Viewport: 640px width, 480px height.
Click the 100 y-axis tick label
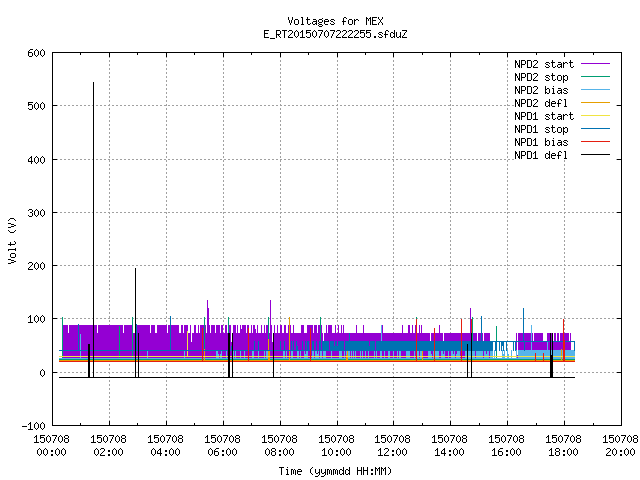pos(36,319)
